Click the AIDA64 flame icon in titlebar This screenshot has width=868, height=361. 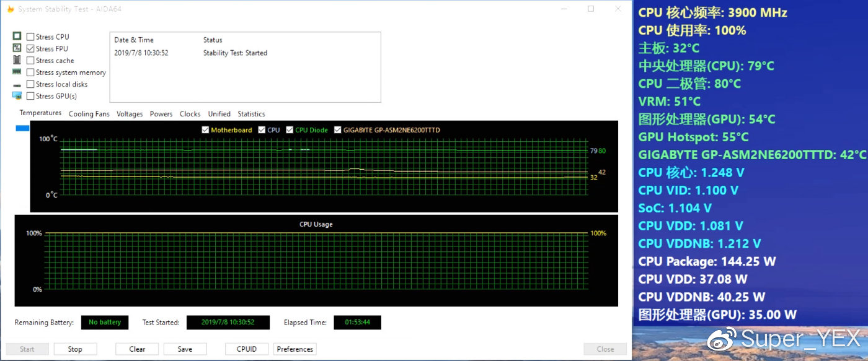10,9
